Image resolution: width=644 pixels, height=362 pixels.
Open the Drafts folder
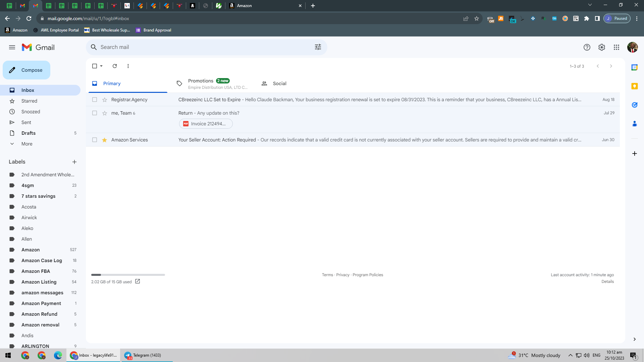(x=40, y=133)
